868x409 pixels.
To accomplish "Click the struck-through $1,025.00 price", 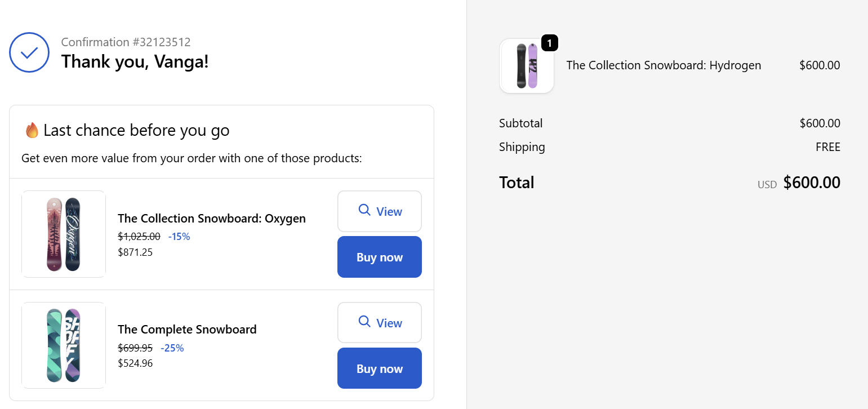I will (x=139, y=237).
